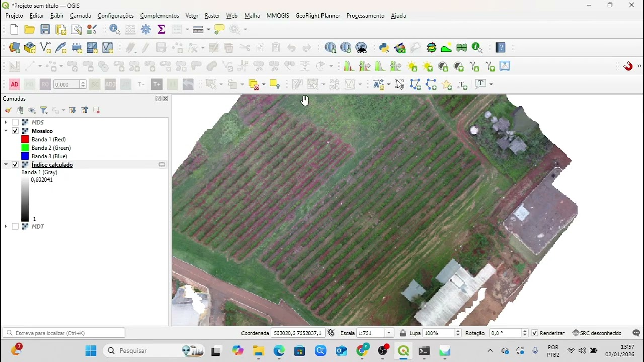Open the field calculator sigma icon
644x362 pixels.
point(162,30)
